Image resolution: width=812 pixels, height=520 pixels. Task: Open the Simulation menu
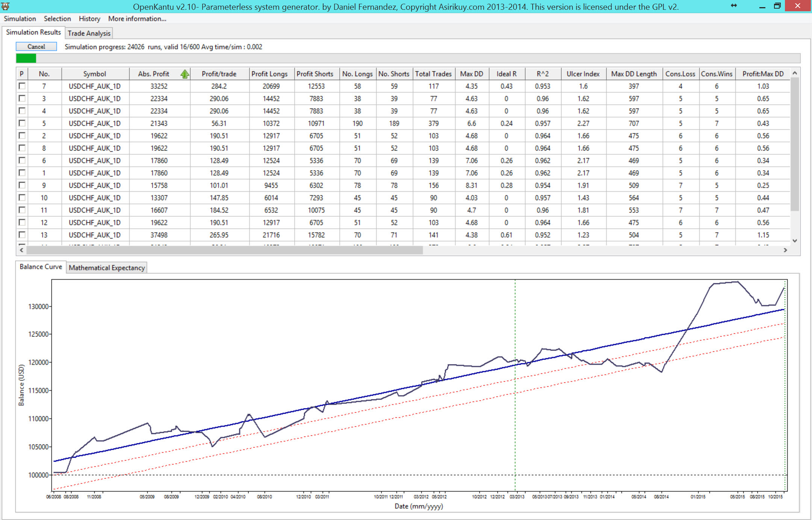tap(20, 19)
